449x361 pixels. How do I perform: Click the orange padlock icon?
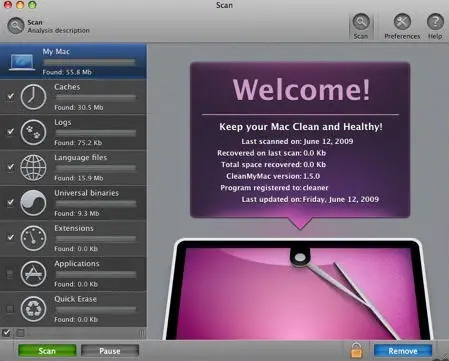(356, 350)
